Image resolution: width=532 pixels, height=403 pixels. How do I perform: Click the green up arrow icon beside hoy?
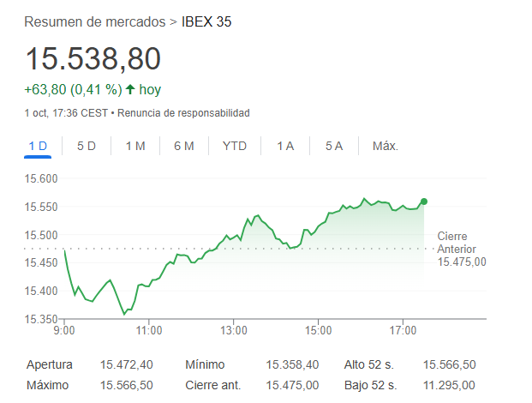(130, 89)
